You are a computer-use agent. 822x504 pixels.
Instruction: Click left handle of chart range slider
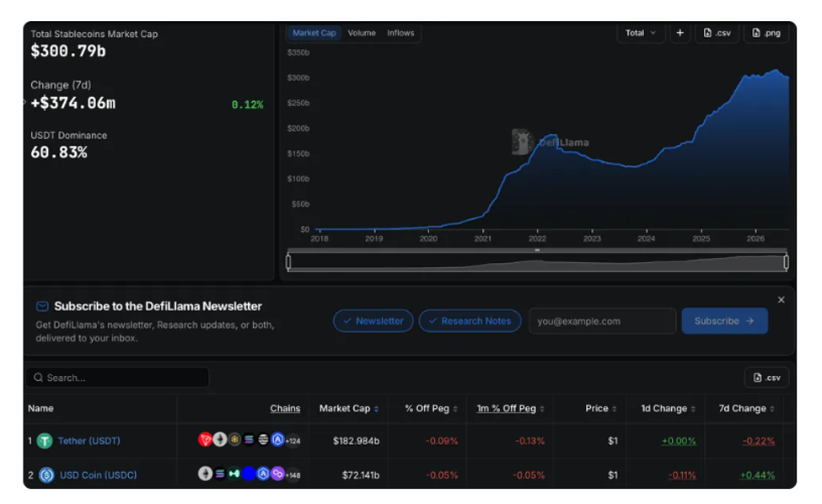(288, 262)
